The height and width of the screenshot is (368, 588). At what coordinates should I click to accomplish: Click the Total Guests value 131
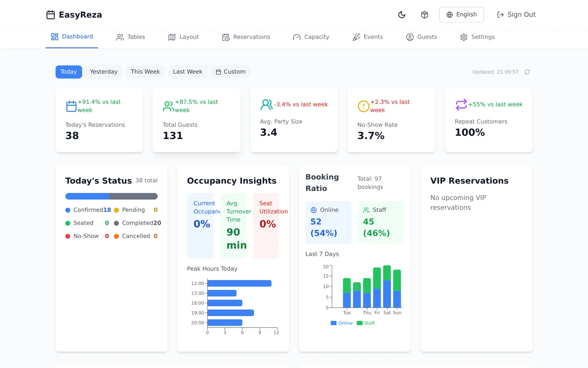coord(173,136)
